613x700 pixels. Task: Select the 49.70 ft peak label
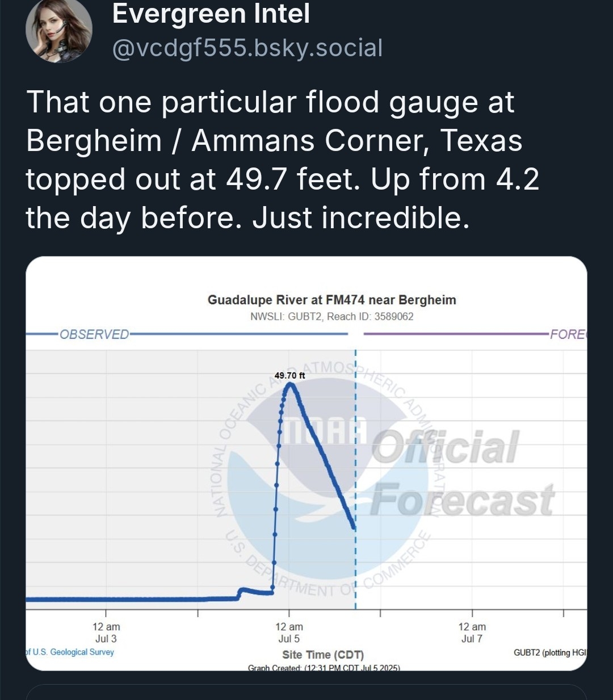click(x=289, y=375)
